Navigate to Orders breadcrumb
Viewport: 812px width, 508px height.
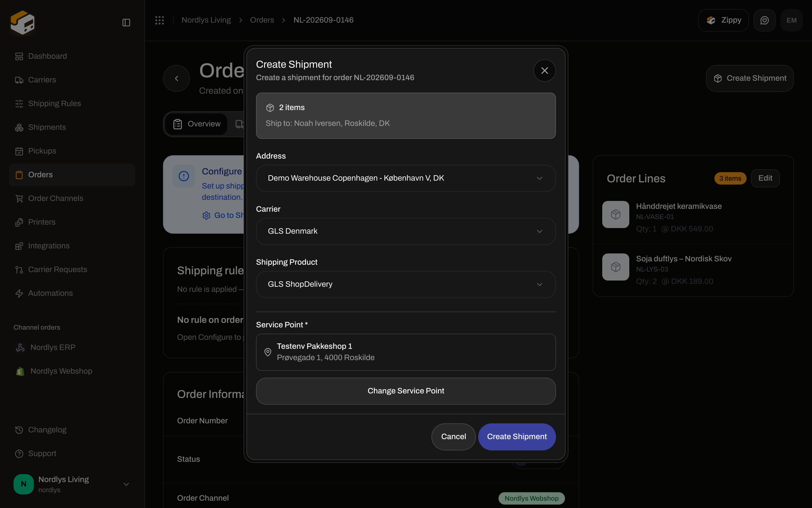tap(262, 20)
